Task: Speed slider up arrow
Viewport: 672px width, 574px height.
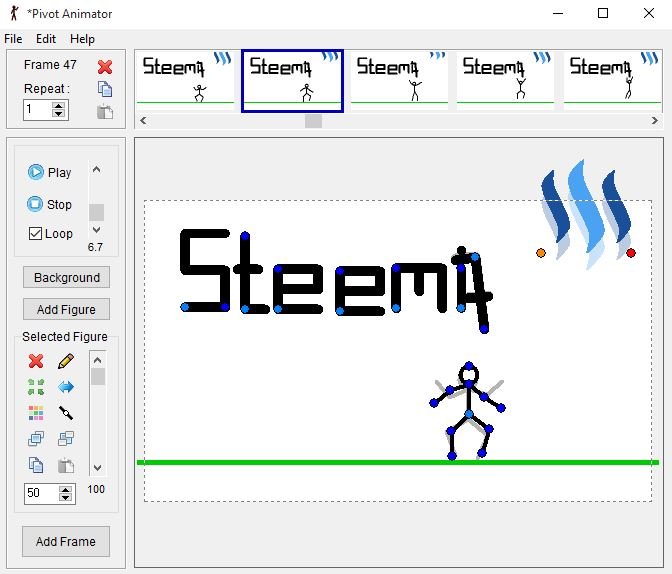Action: point(96,170)
